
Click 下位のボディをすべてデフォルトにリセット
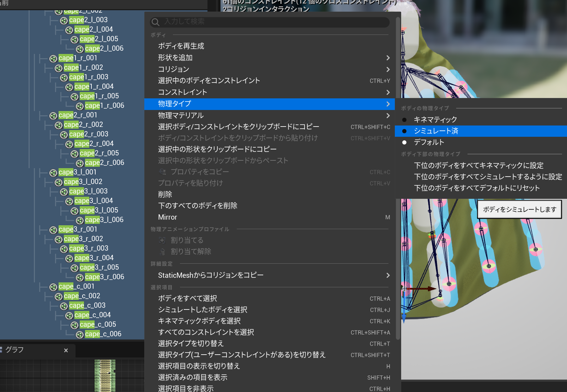coord(481,188)
